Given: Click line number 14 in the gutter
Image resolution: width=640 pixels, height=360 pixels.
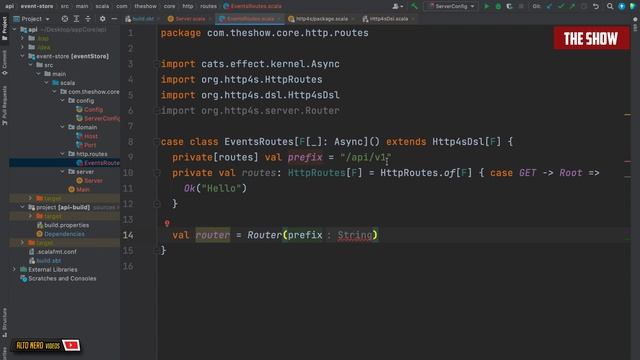Looking at the screenshot, I should (x=128, y=235).
